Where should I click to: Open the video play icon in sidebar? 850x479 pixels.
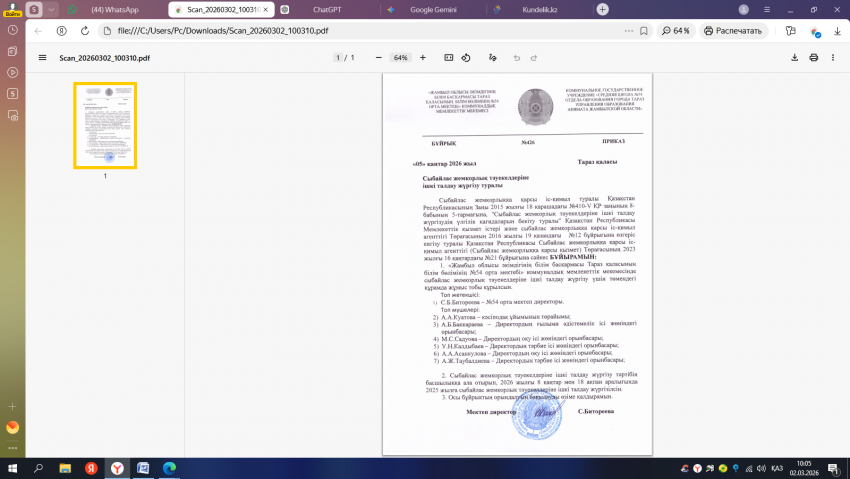[12, 73]
